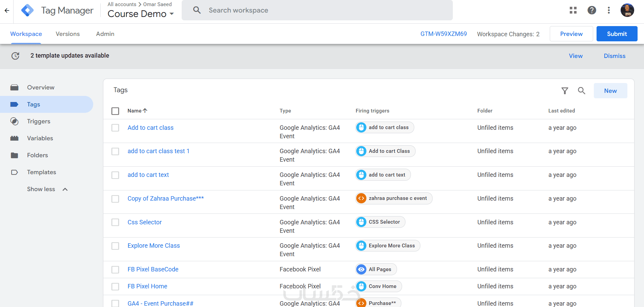Open the Tags filter funnel icon
Screen dimensions: 644x307
[565, 90]
